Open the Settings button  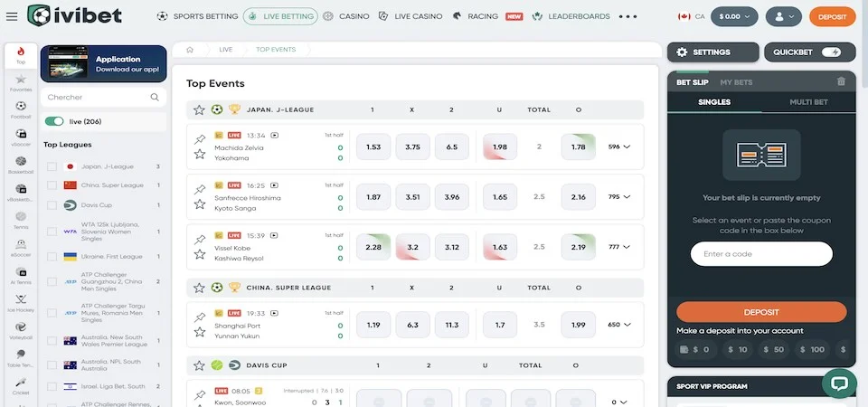click(x=713, y=52)
